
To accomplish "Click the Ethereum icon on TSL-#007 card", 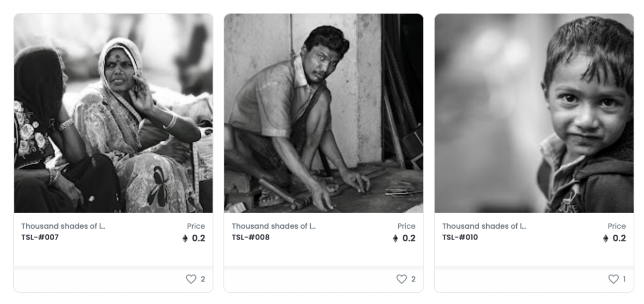I will click(185, 238).
